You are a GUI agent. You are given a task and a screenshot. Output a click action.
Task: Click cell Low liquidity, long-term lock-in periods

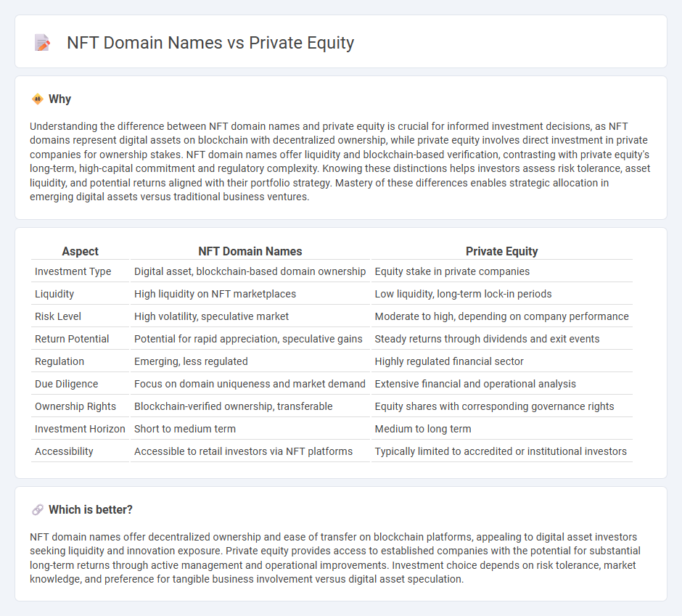pos(501,294)
